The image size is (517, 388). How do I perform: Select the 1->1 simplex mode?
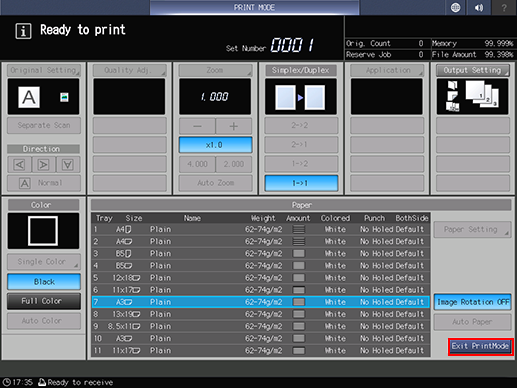301,183
